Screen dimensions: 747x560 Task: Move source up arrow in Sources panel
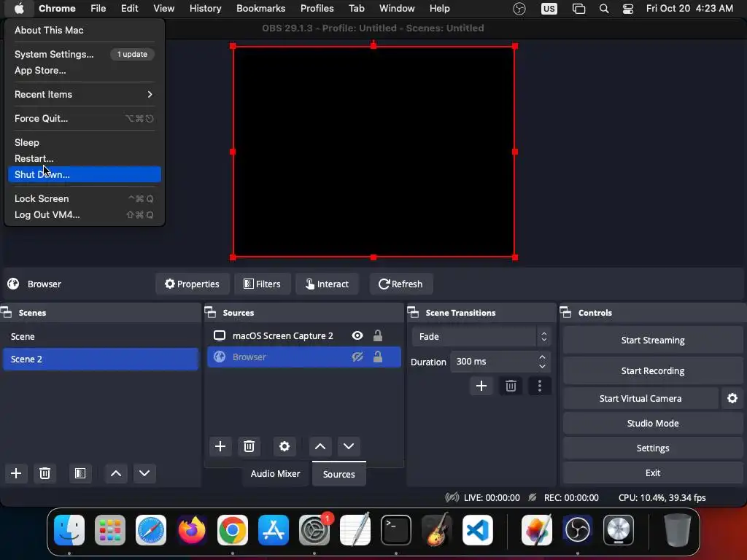(x=320, y=446)
